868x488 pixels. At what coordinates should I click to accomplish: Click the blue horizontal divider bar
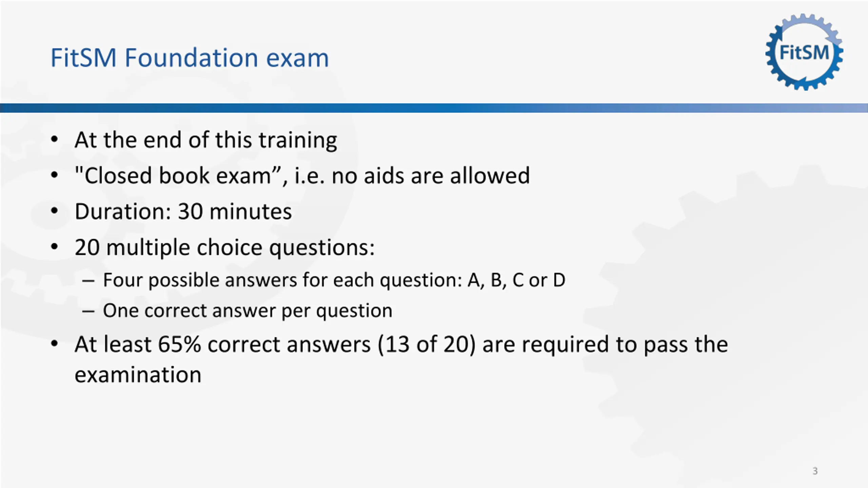(x=434, y=108)
